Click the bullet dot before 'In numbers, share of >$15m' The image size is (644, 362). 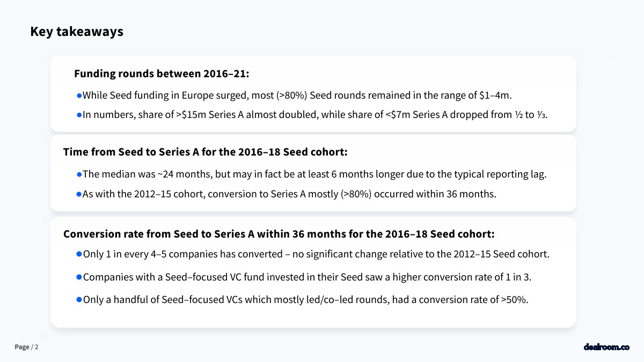79,115
